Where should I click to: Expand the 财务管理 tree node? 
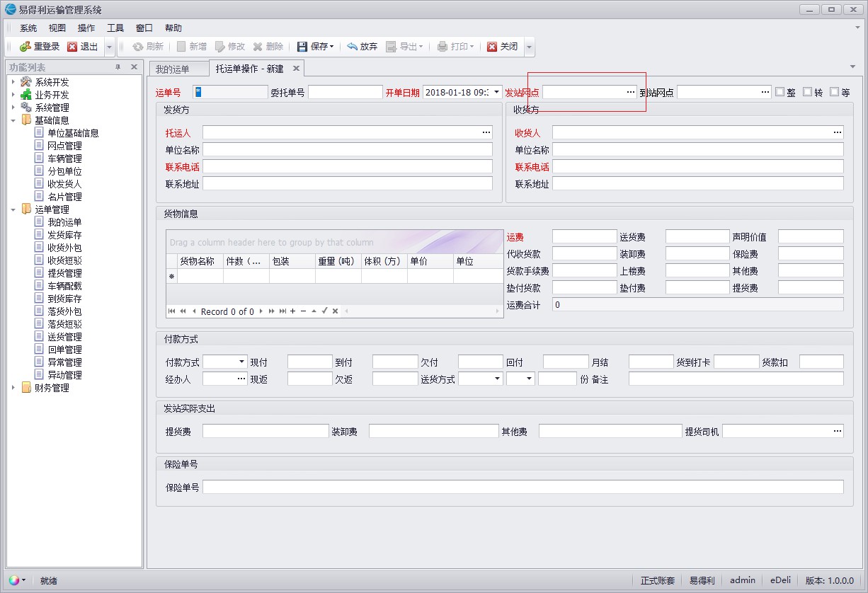point(13,387)
